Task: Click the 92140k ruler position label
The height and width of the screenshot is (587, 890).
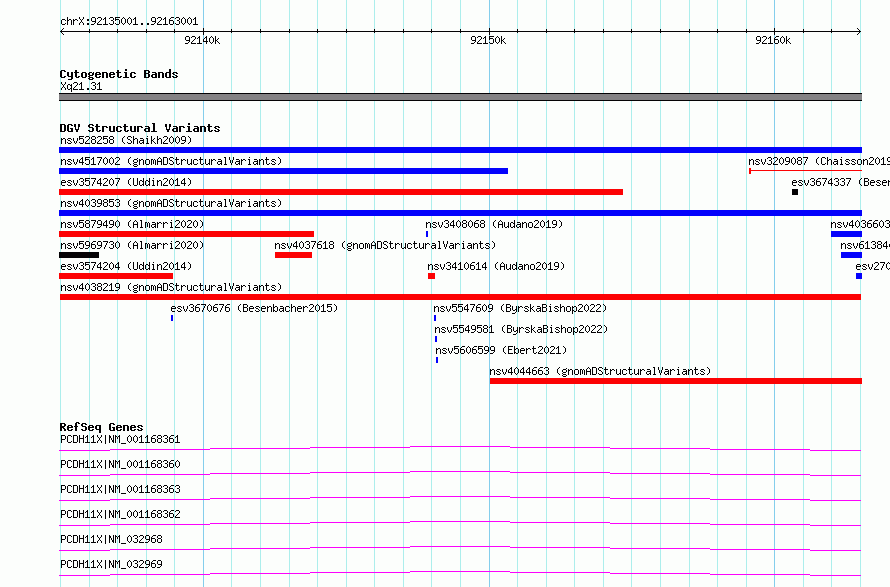Action: pyautogui.click(x=202, y=40)
